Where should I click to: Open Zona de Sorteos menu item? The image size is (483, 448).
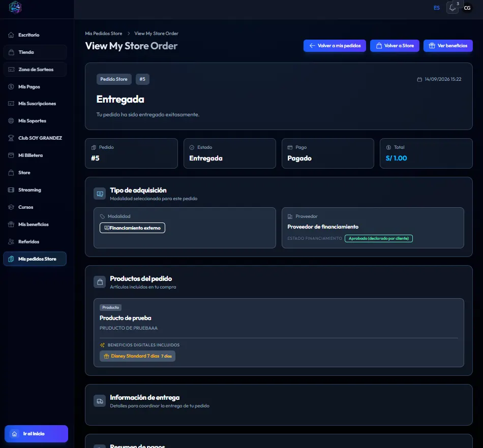pyautogui.click(x=35, y=70)
